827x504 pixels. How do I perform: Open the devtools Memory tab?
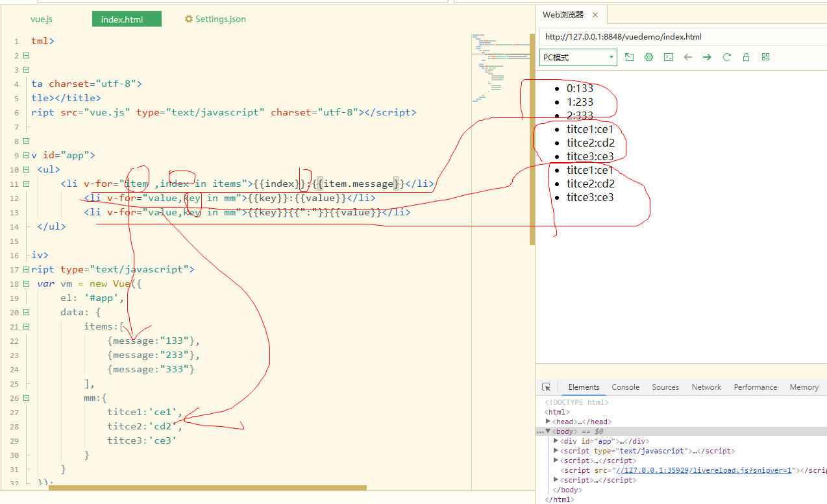[x=804, y=387]
